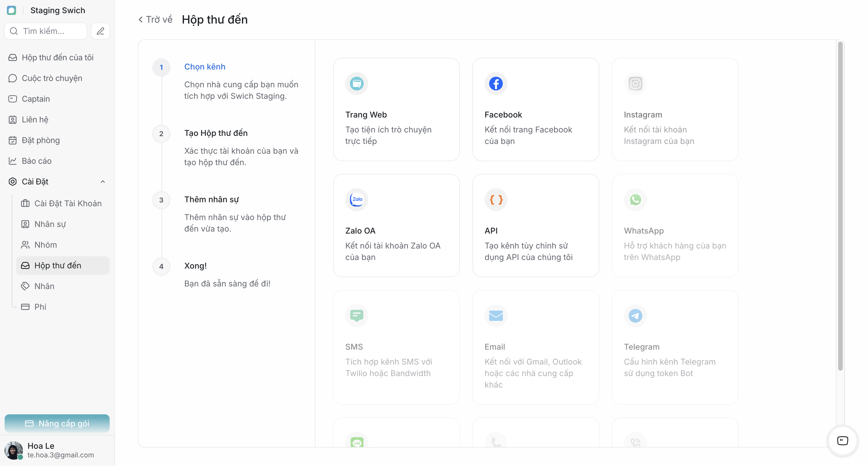868x466 pixels.
Task: Click the Hộp thư đến page heading
Action: click(215, 20)
